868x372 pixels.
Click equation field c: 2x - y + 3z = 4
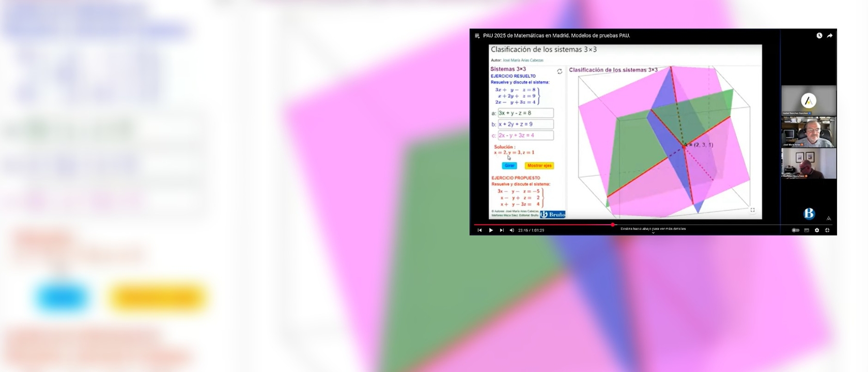point(525,135)
